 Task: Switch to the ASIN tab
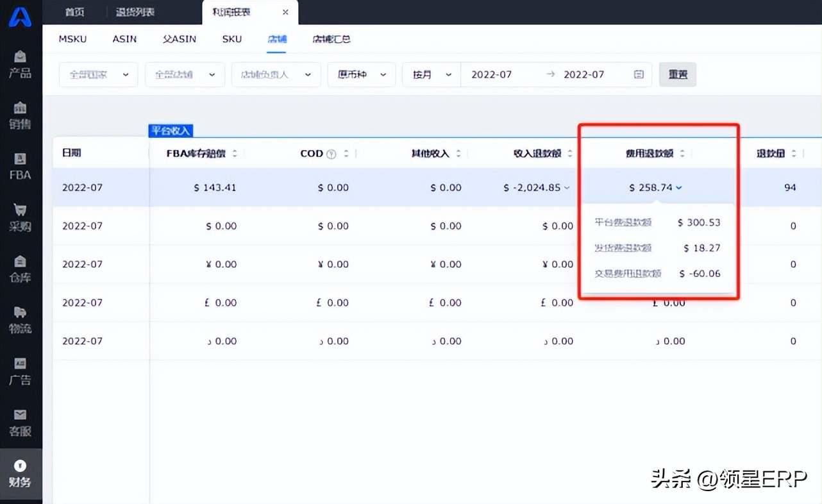124,39
